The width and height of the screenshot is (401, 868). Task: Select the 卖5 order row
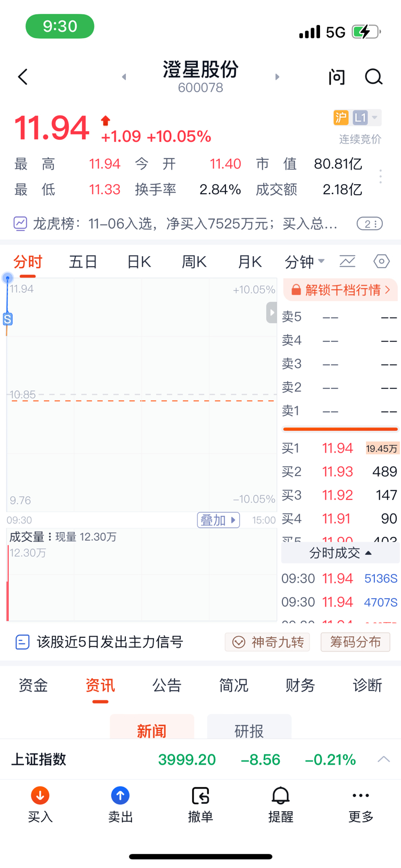340,317
